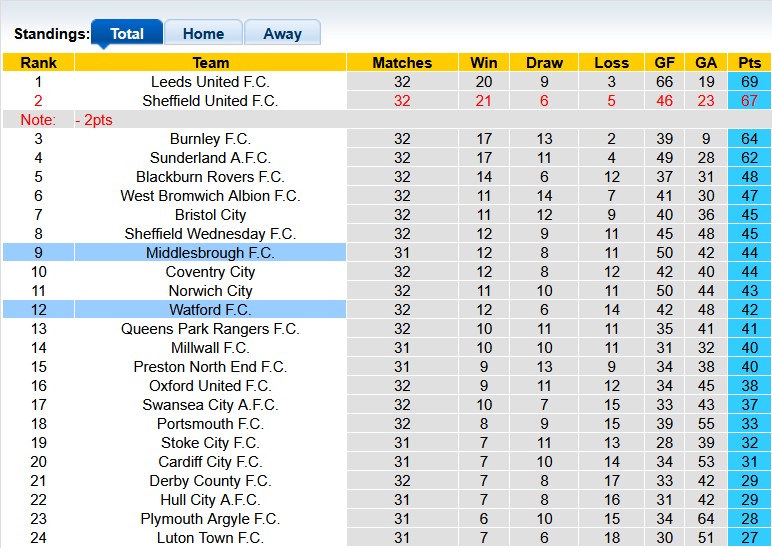Click Burnley F.C. in the table
This screenshot has width=772, height=548.
pos(210,139)
